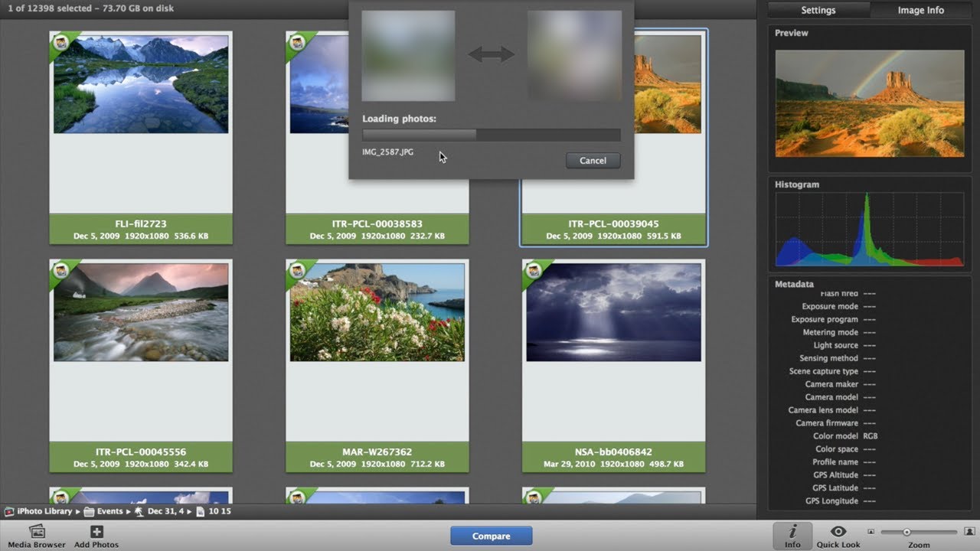
Task: Select the ITR-PCL-00045556 river photo
Action: pos(141,312)
